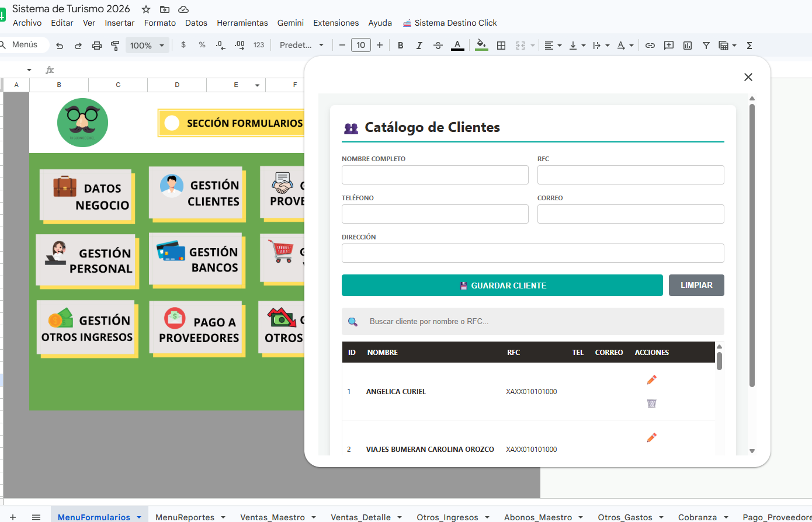Add a new sheet
Screen dimensions: 812x522
13,517
